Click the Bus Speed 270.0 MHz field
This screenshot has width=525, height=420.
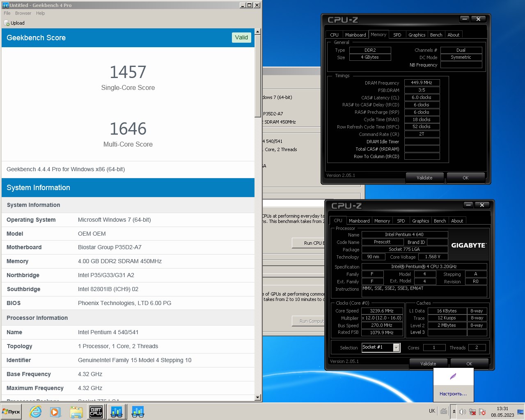(x=382, y=325)
